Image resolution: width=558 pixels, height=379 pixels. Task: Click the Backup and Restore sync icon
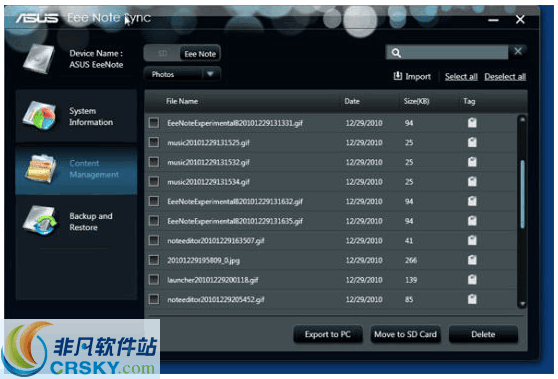pos(40,221)
